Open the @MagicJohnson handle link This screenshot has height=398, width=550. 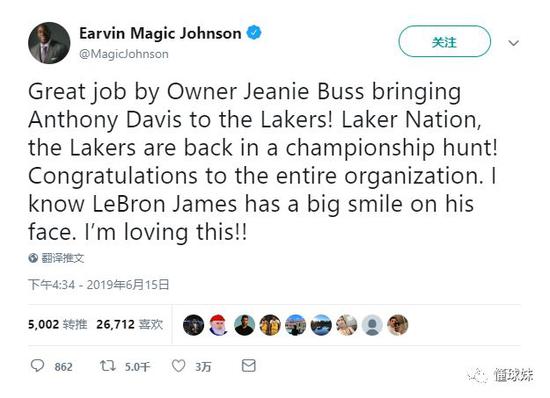(124, 54)
